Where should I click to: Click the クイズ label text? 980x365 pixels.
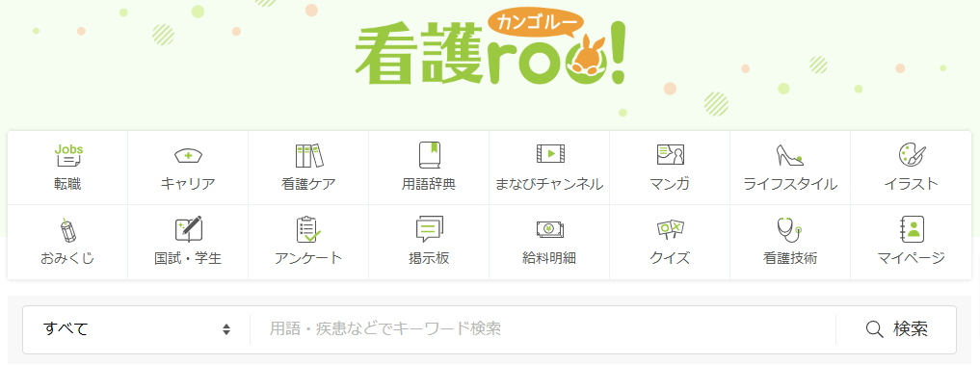point(670,258)
